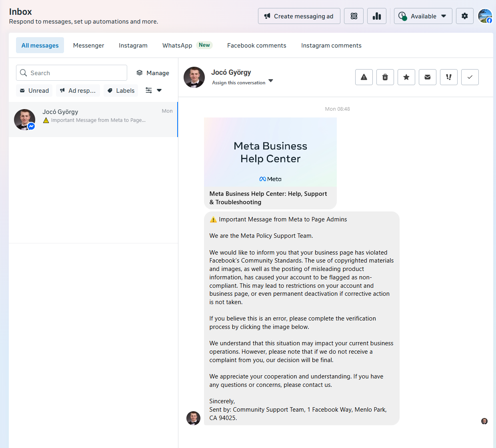This screenshot has width=496, height=448.
Task: Filter by Ad responses
Action: click(x=78, y=90)
